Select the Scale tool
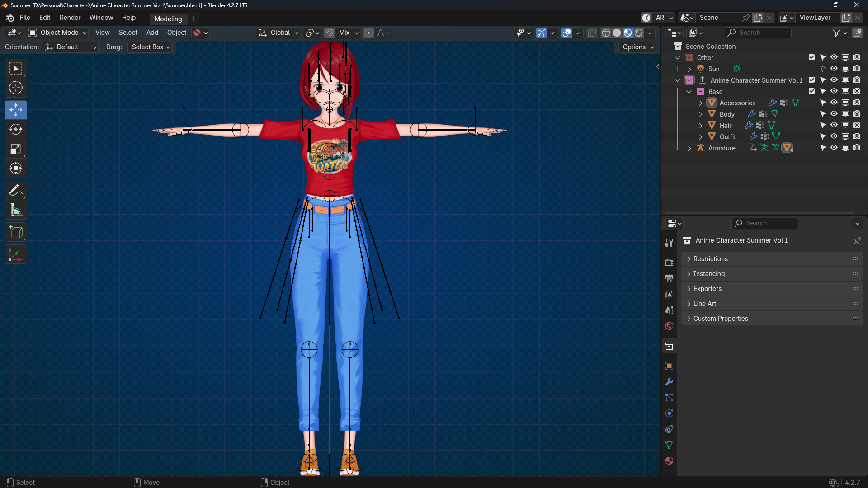This screenshot has height=488, width=868. pos(16,149)
